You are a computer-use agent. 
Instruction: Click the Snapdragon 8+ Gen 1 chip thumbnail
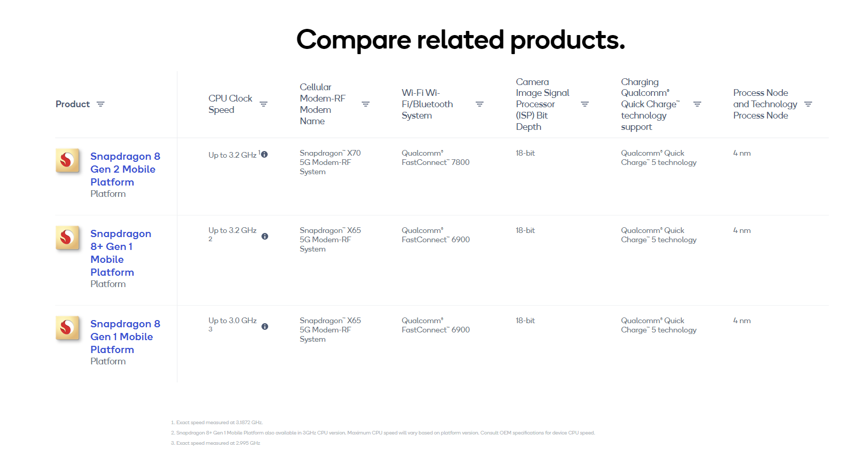[68, 238]
